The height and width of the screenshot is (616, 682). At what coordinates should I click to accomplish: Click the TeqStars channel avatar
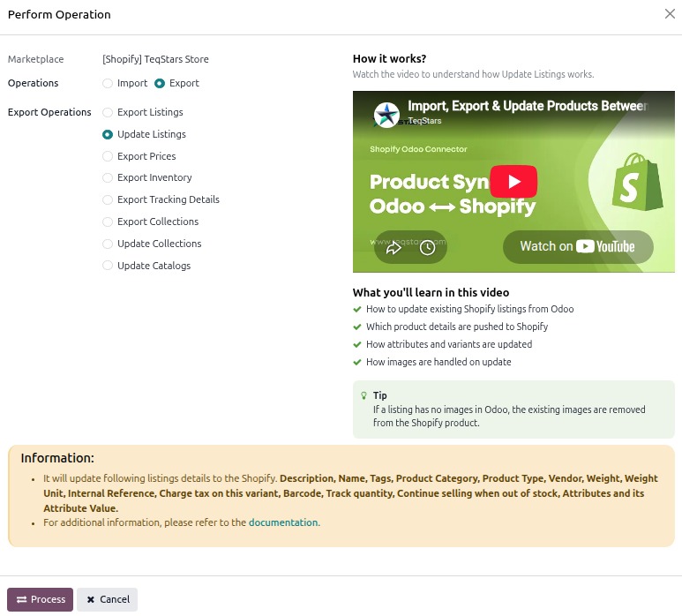[386, 116]
